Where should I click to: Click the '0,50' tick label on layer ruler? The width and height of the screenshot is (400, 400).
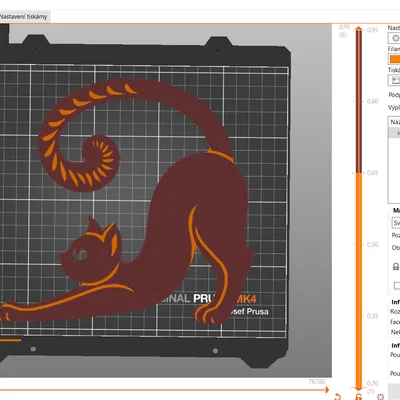372,244
